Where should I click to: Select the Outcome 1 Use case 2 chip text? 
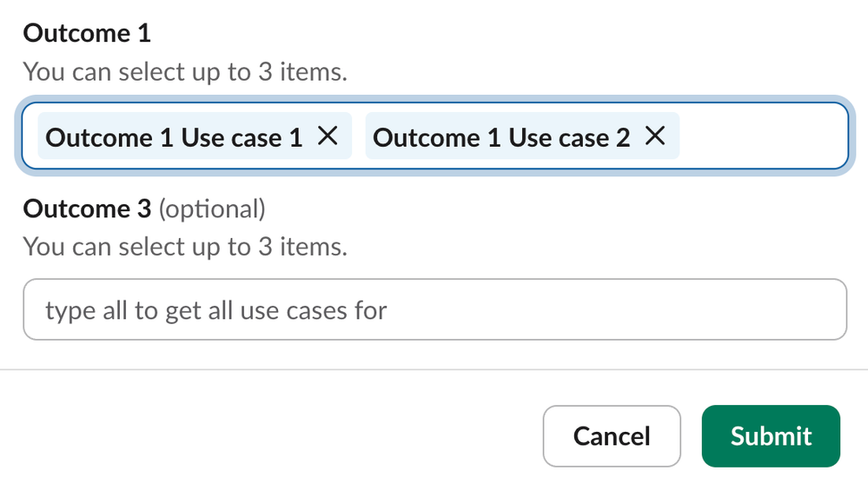[x=501, y=137]
